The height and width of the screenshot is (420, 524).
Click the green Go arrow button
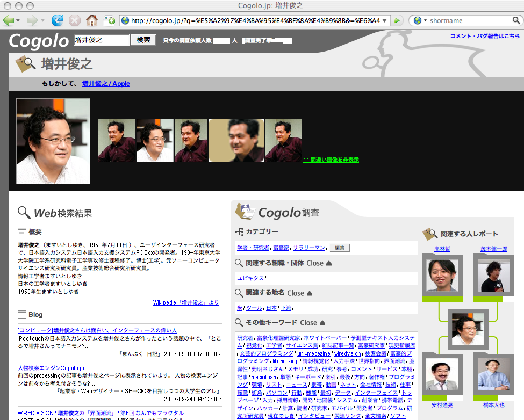(397, 21)
